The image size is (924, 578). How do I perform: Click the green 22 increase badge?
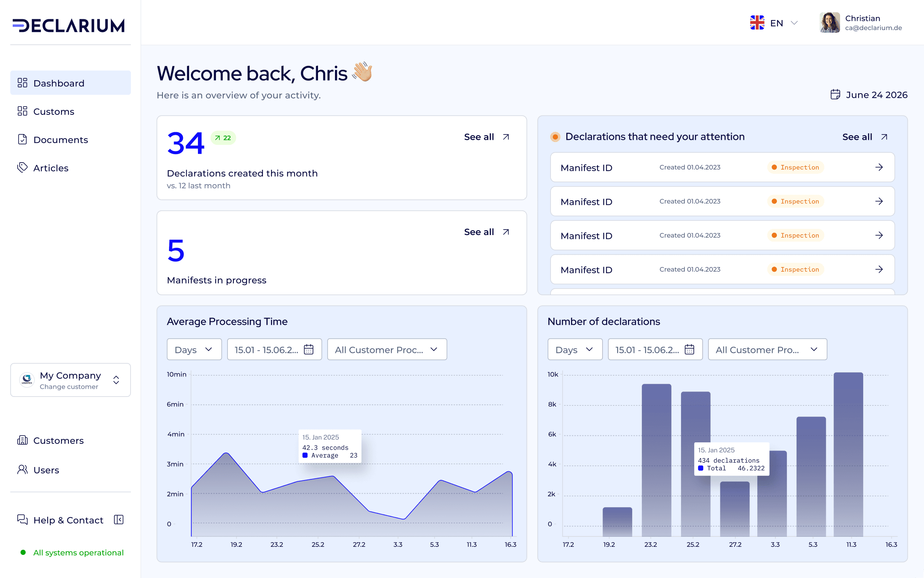(x=223, y=138)
